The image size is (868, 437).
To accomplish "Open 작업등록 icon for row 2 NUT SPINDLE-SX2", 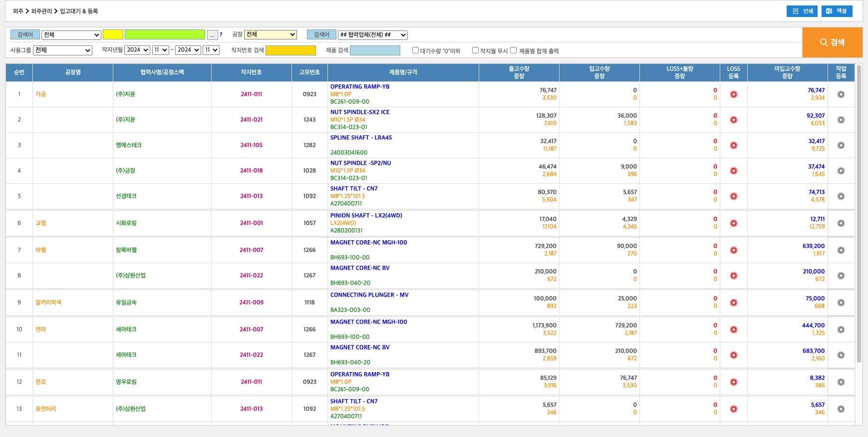I will (841, 120).
